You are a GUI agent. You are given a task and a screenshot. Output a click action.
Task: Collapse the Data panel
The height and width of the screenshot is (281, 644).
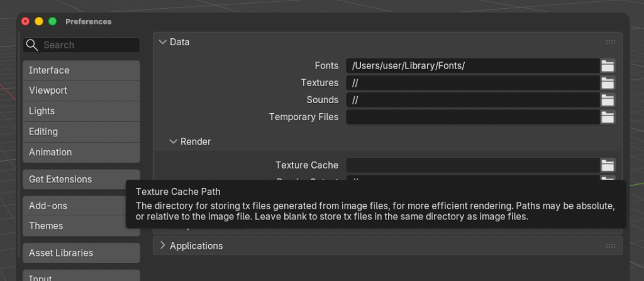[x=163, y=42]
